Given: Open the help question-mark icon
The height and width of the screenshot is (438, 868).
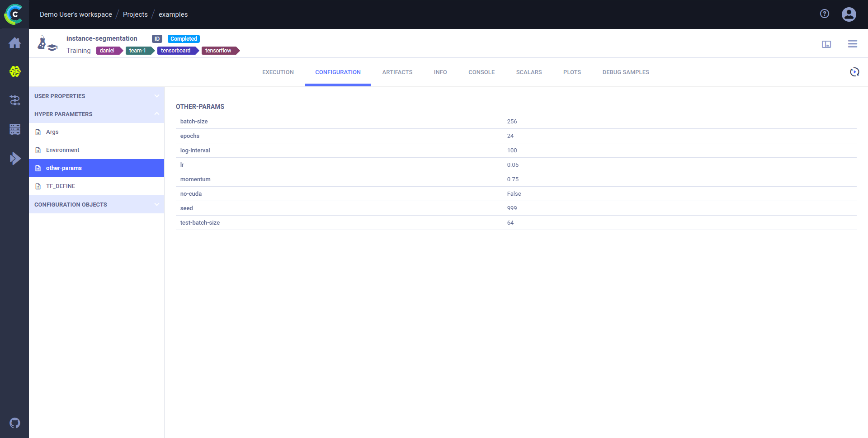Looking at the screenshot, I should (824, 14).
